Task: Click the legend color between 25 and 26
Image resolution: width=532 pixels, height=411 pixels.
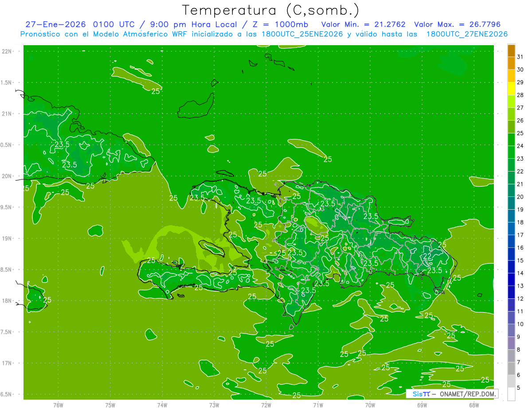Action: (512, 127)
